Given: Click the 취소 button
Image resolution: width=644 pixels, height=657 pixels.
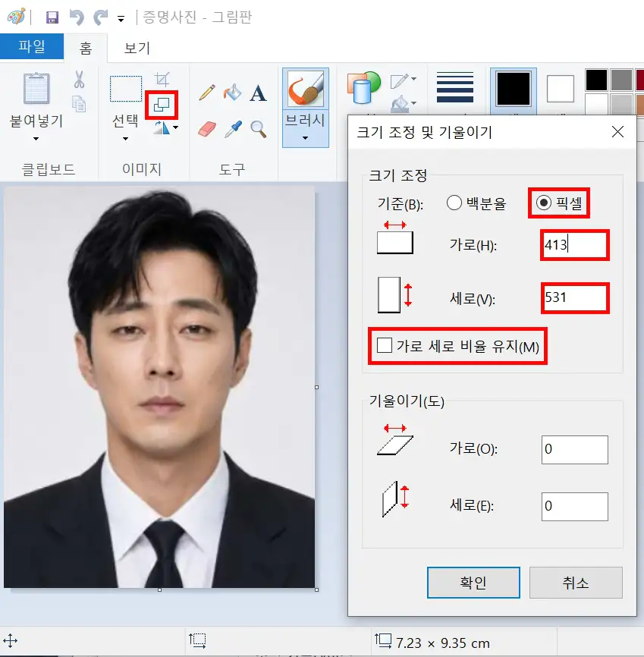Looking at the screenshot, I should tap(576, 583).
